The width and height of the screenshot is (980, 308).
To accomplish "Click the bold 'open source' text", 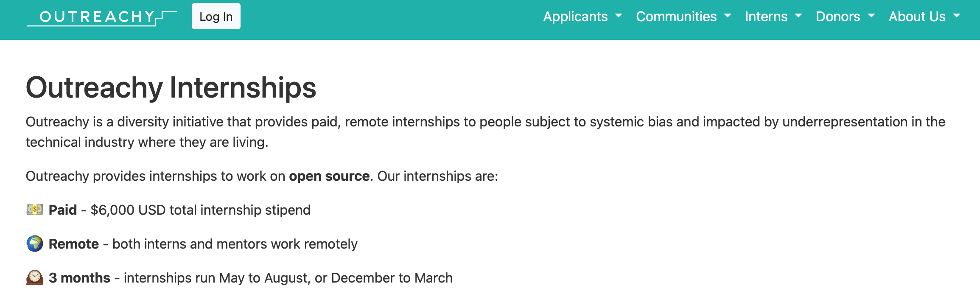I will pyautogui.click(x=329, y=176).
